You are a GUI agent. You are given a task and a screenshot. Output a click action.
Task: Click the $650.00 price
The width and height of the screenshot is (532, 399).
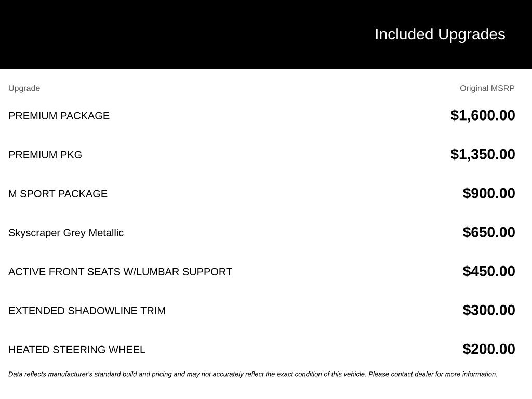489,232
